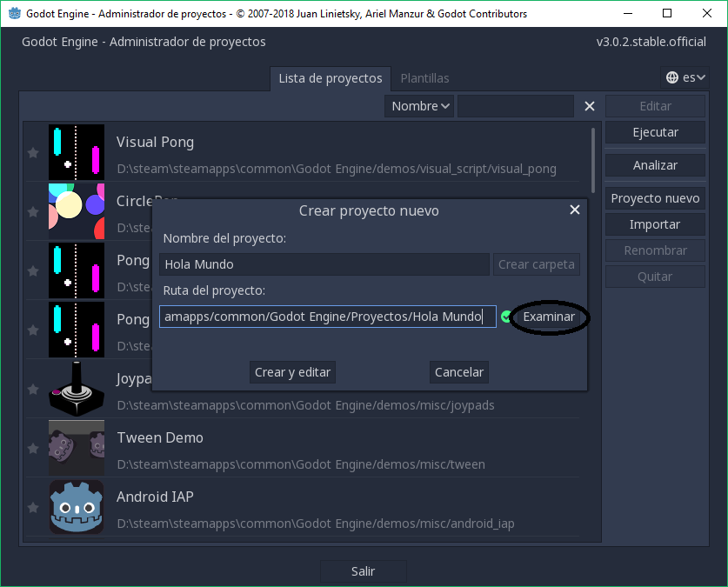Select the Tween Demo project icon
Image resolution: width=728 pixels, height=587 pixels.
click(77, 448)
